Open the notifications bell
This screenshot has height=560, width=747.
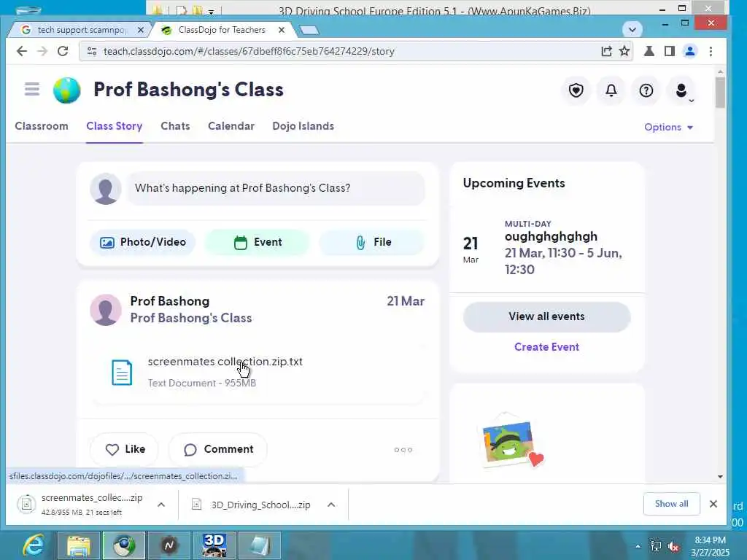click(x=611, y=90)
